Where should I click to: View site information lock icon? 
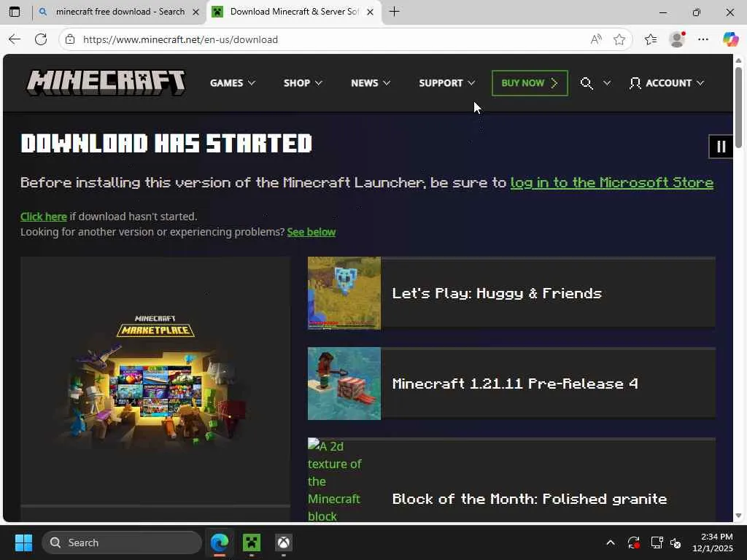coord(70,39)
